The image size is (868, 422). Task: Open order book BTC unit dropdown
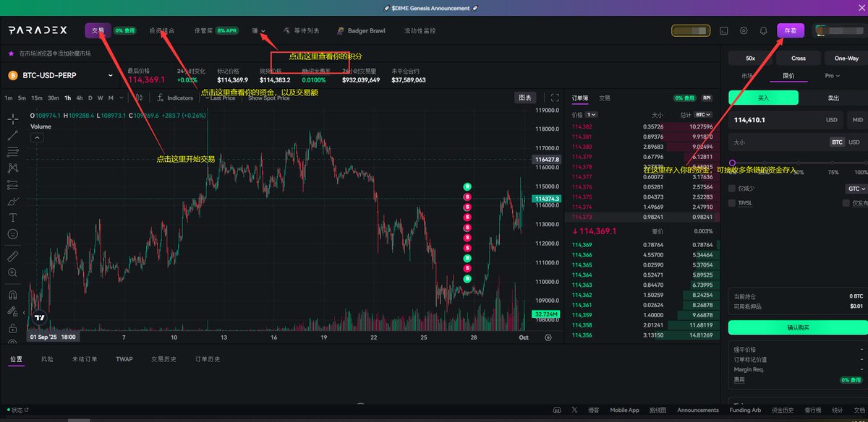pos(703,115)
